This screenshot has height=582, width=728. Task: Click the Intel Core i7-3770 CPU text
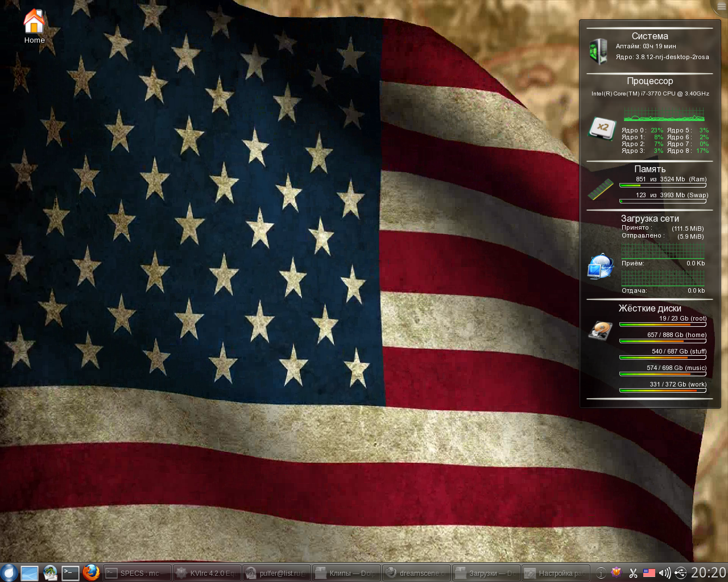pos(650,94)
